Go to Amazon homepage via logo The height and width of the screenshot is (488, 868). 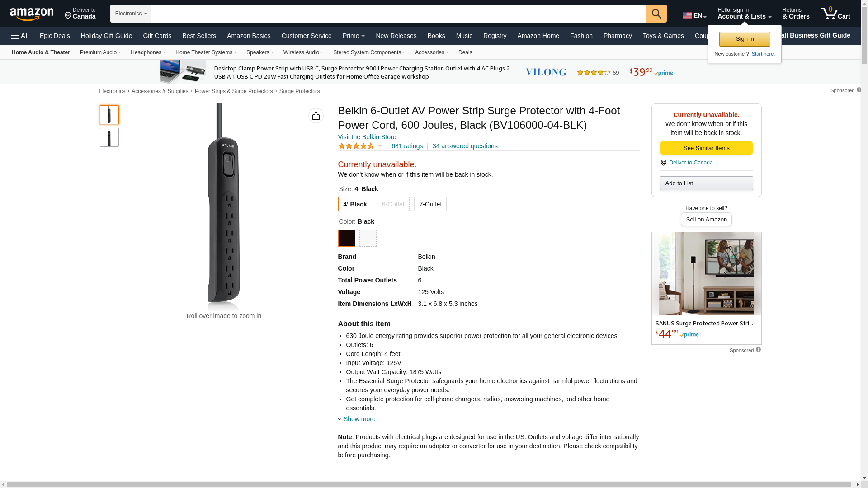point(32,14)
